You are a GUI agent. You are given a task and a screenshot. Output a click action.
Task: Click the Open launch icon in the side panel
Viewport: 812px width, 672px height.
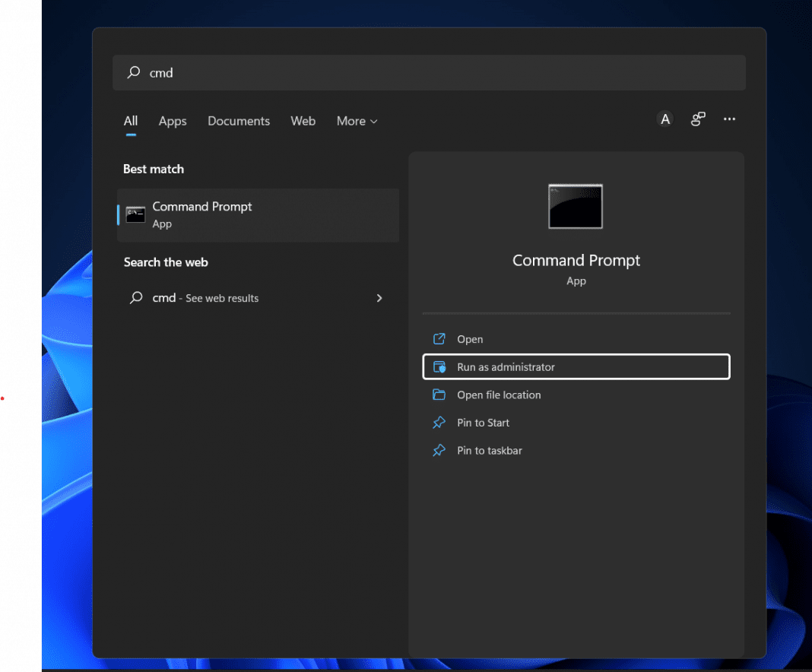439,338
